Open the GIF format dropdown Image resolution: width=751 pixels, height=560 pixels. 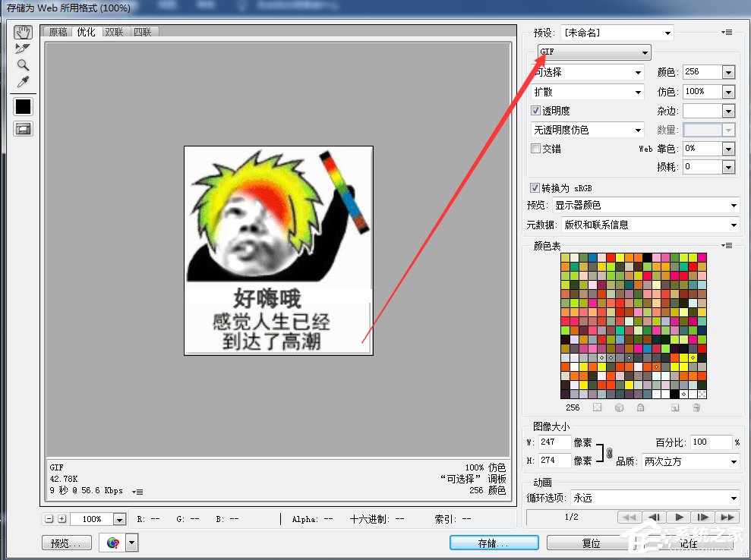pos(645,52)
